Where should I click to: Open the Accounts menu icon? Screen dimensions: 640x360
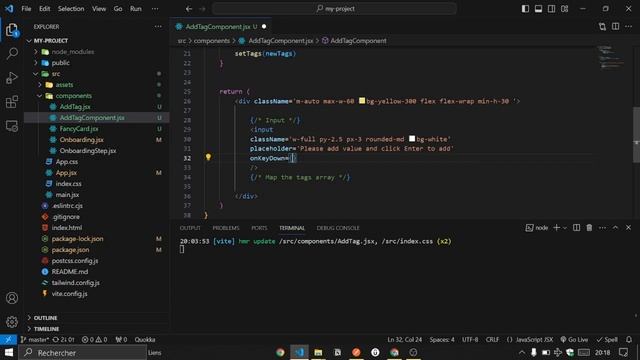(12, 298)
